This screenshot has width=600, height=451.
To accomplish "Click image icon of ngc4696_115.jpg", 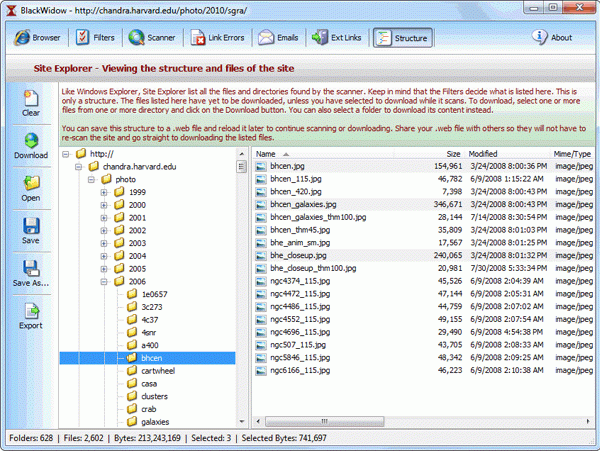I will (x=261, y=332).
